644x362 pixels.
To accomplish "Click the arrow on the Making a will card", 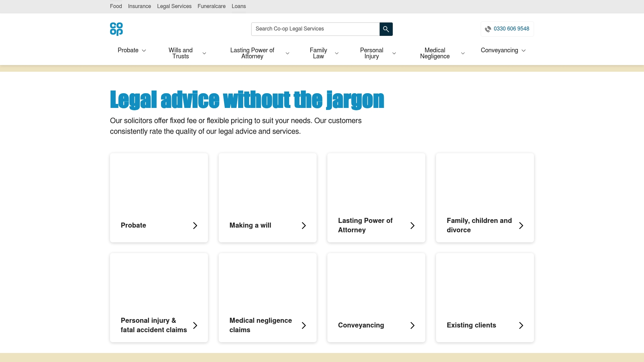I will [304, 225].
